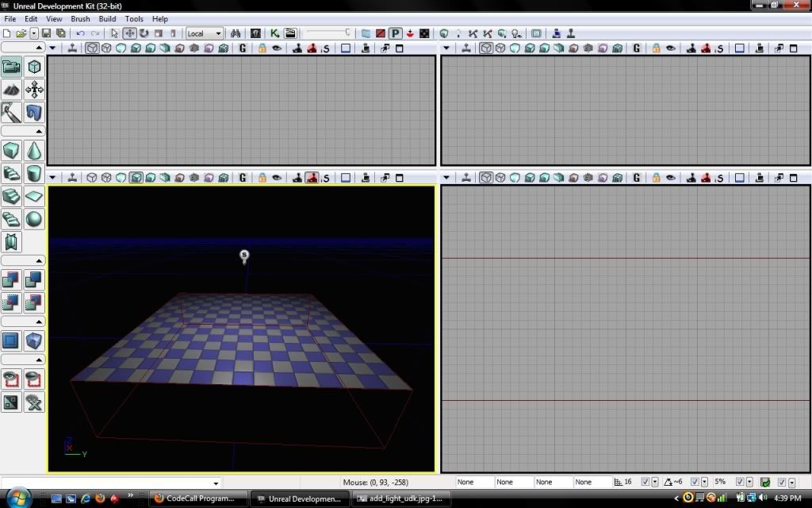Open the perspective viewport options arrow

click(x=52, y=178)
